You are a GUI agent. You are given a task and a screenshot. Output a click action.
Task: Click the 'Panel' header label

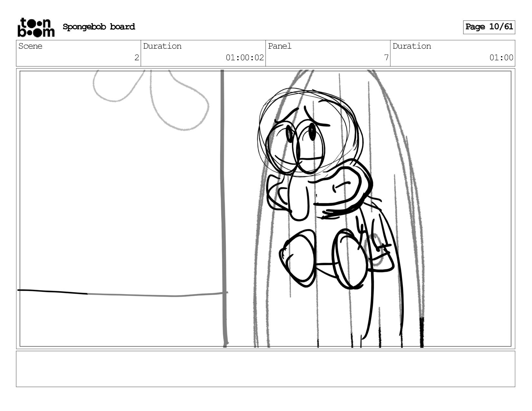point(280,46)
